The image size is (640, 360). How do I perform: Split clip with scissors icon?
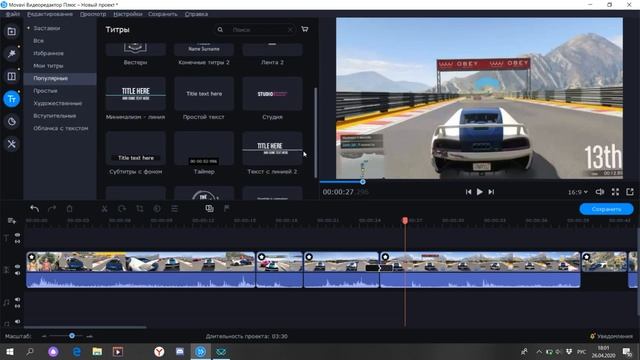(x=104, y=209)
